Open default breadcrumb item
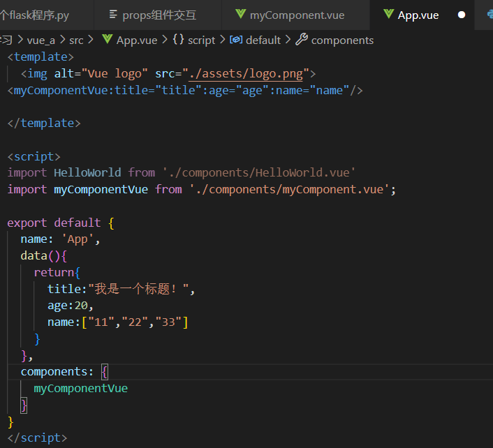Image resolution: width=493 pixels, height=448 pixels. (x=263, y=40)
